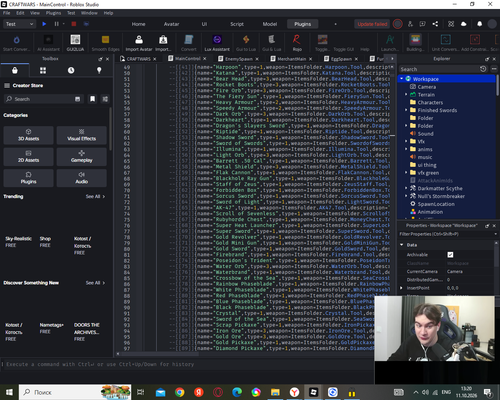Open the Toolbox search filter options icon

(x=105, y=99)
